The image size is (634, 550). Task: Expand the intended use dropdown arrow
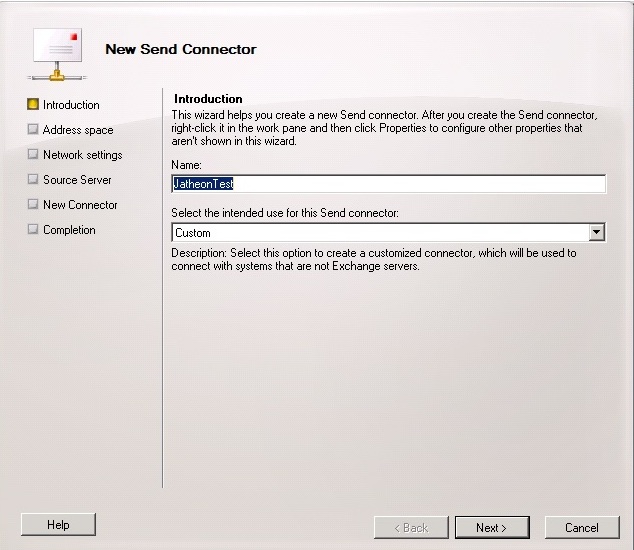596,233
